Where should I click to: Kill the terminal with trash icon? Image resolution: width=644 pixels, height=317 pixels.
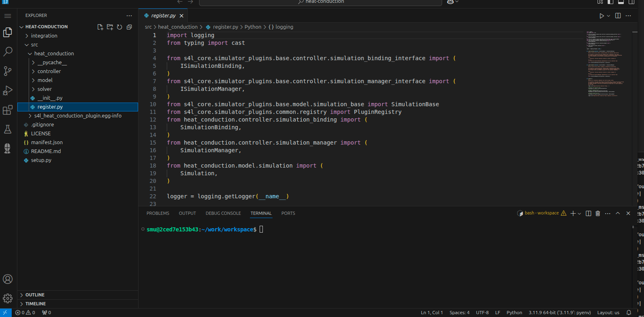[598, 213]
